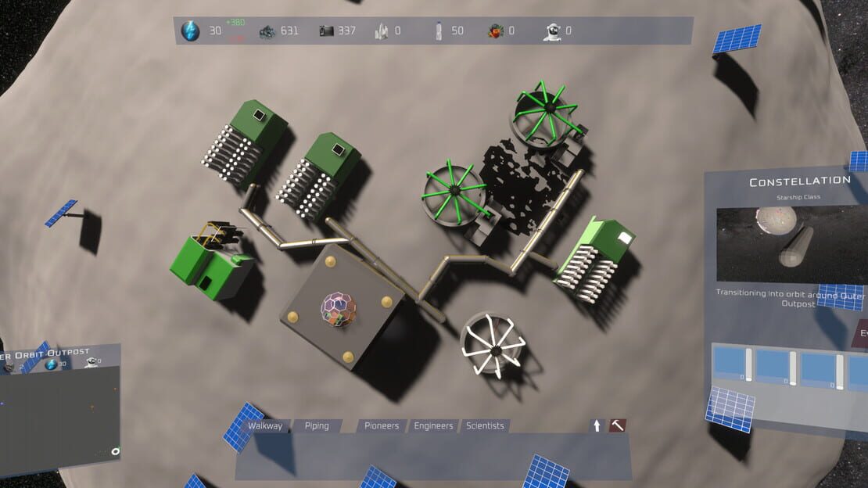The width and height of the screenshot is (868, 488).
Task: Click the white ring marker on the minimap
Action: tap(115, 451)
